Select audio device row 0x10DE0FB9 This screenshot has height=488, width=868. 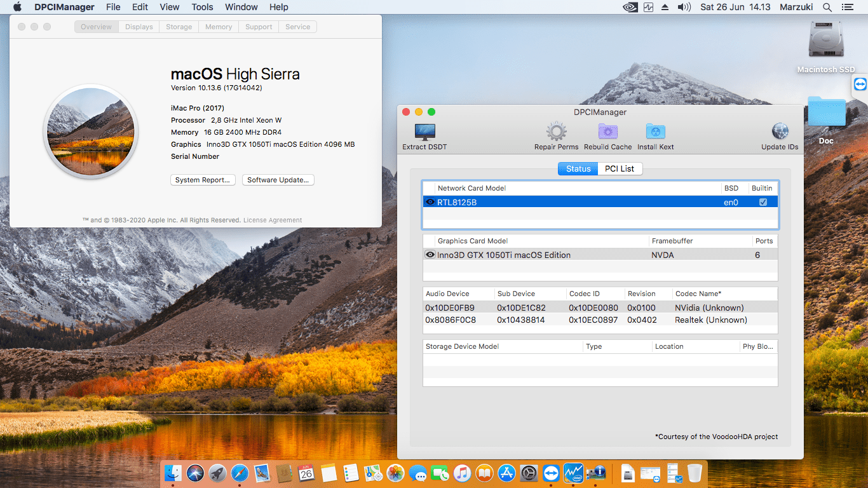[600, 308]
